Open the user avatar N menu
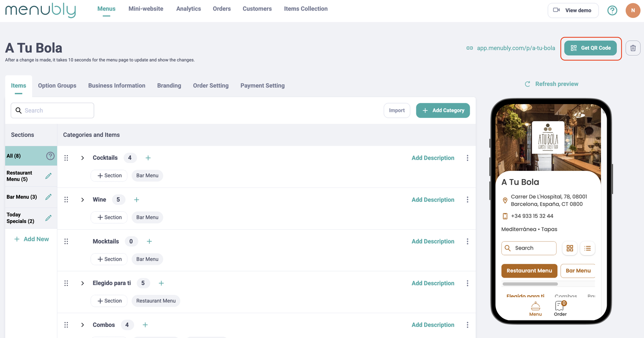The width and height of the screenshot is (644, 338). click(633, 10)
